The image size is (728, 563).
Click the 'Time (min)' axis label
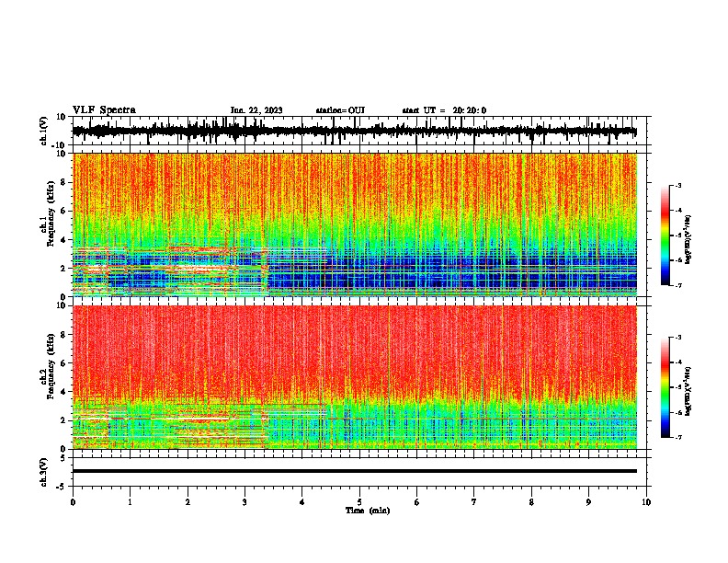(x=368, y=511)
